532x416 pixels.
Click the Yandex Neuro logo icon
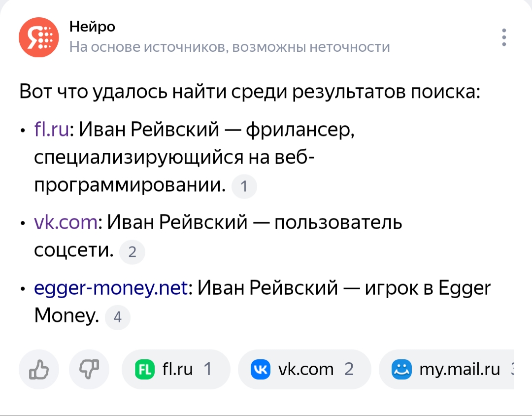38,37
